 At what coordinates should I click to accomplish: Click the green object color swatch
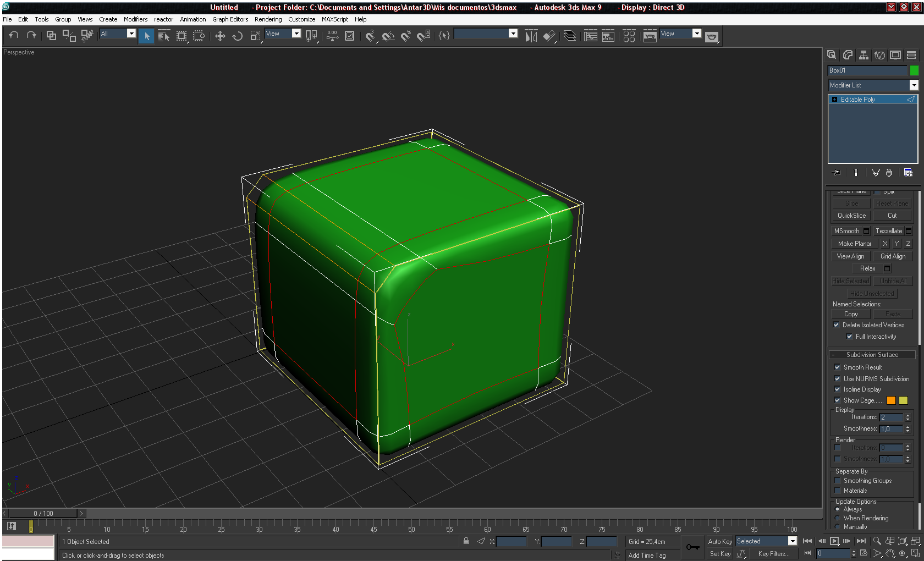click(914, 70)
